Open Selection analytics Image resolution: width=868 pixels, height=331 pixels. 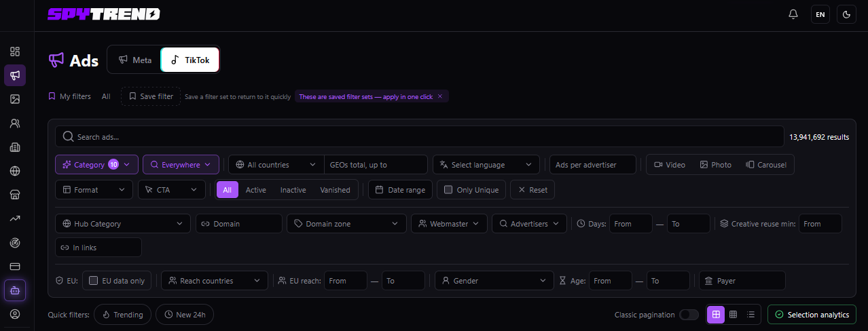[812, 315]
